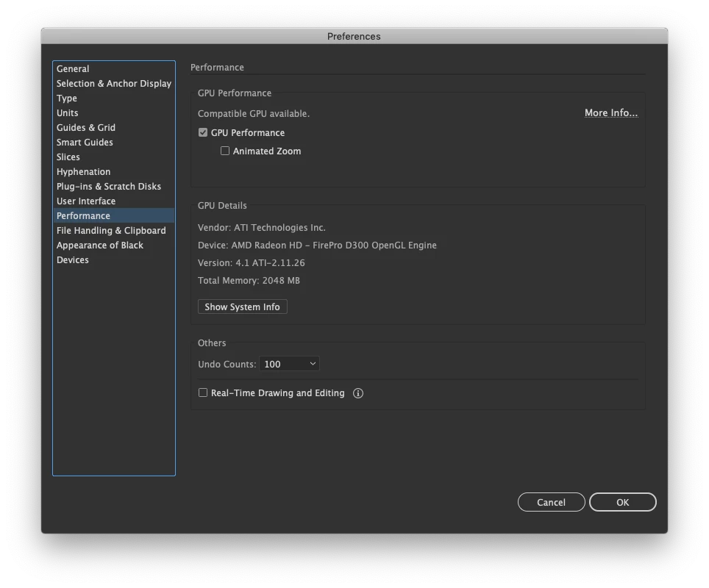The height and width of the screenshot is (588, 709).
Task: Click the Version: 4.1 ATI-2.11.26 text
Action: (x=251, y=262)
